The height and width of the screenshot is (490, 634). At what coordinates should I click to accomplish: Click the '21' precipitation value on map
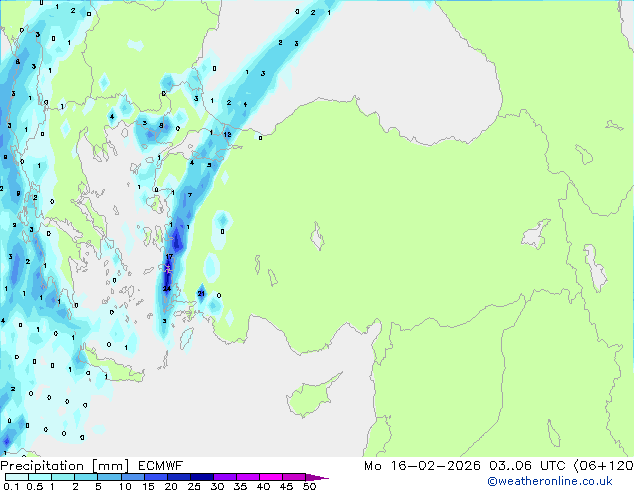[x=201, y=294]
